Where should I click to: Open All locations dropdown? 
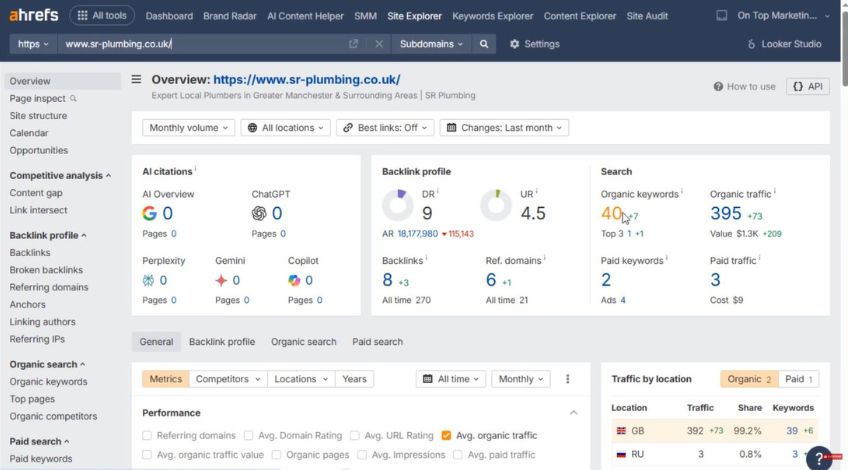pos(286,128)
